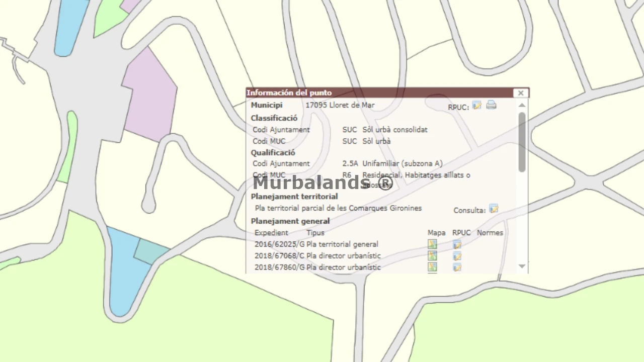Select text 'Sòl urbà consolidat'
Screen dimensions: 644x362
click(x=395, y=130)
